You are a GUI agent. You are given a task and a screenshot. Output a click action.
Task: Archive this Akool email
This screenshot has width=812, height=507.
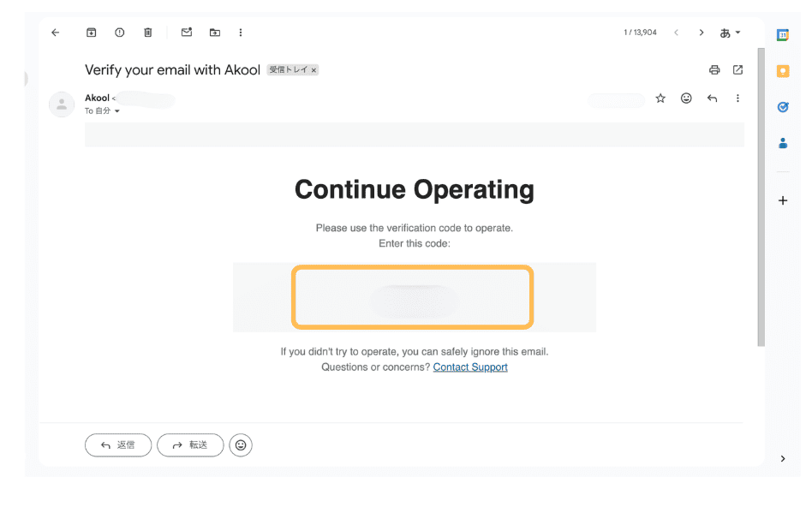click(x=92, y=33)
